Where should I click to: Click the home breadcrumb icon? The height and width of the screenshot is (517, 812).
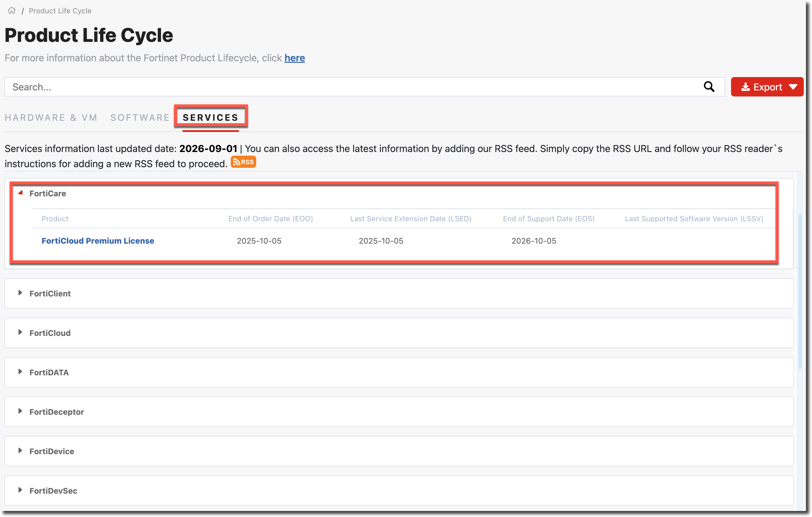click(x=12, y=10)
